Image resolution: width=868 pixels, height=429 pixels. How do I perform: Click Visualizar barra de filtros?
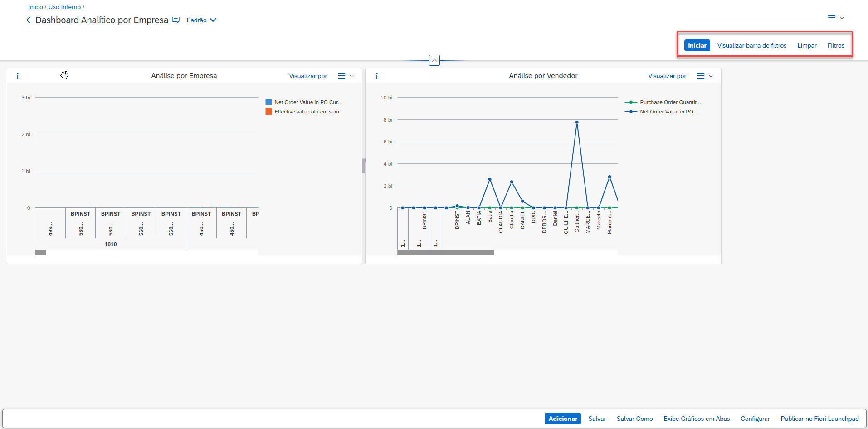coord(752,45)
